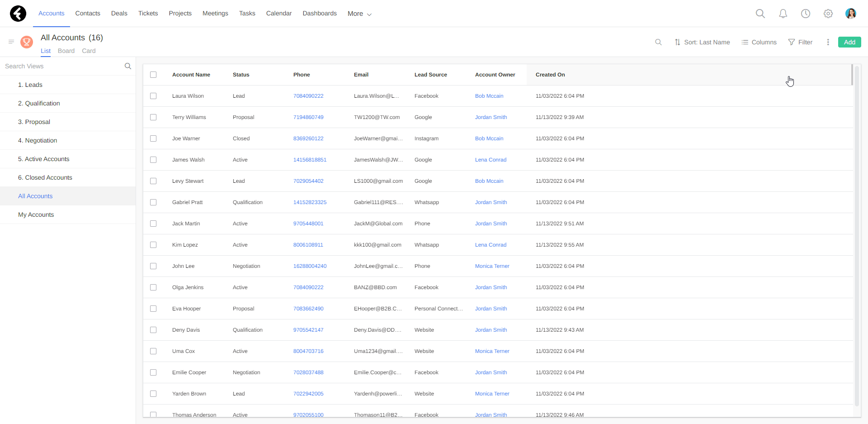The width and height of the screenshot is (868, 424).
Task: Open the 6. Closed Accounts view
Action: (68, 177)
